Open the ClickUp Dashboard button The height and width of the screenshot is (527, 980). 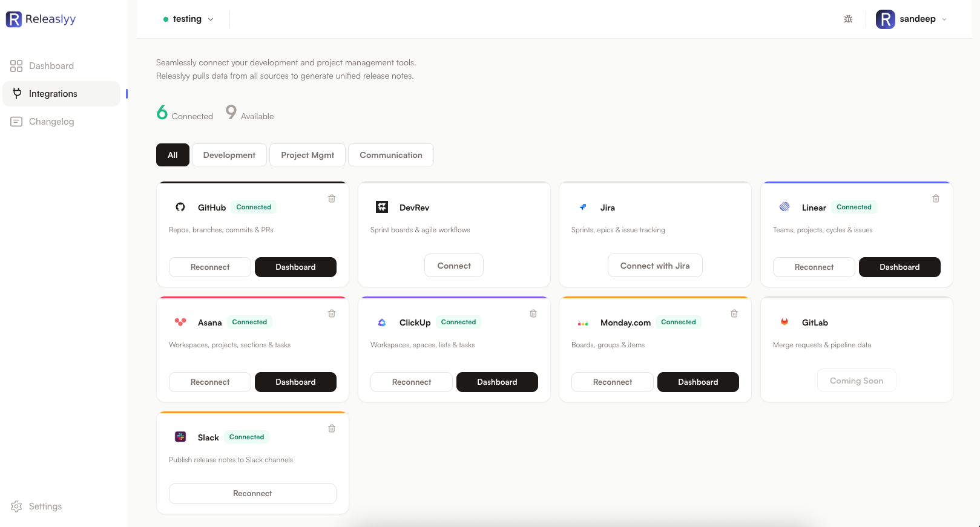[x=497, y=382]
